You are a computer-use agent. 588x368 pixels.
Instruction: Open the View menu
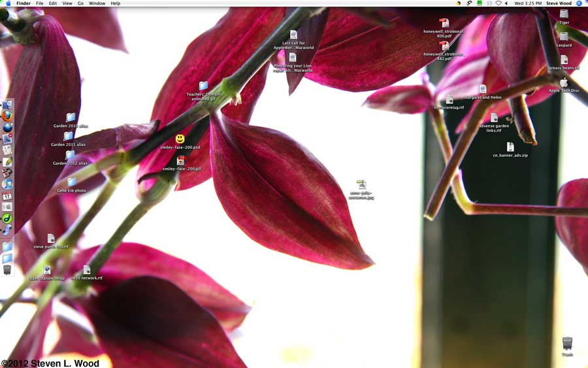pos(67,3)
